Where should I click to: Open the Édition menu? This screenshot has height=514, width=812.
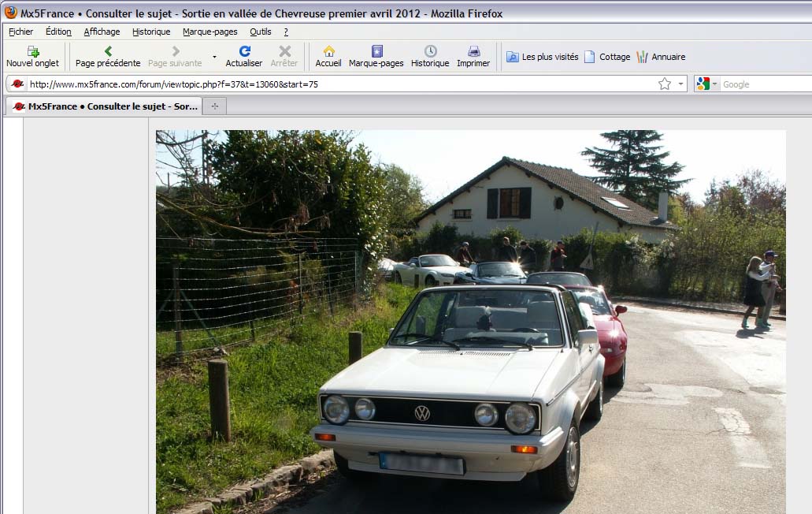pos(58,32)
